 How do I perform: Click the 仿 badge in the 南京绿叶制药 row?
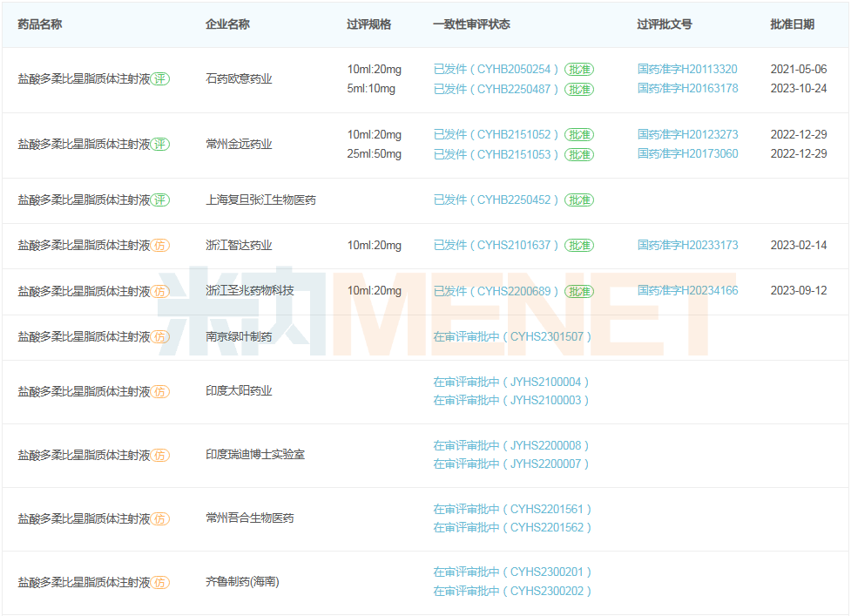click(160, 336)
